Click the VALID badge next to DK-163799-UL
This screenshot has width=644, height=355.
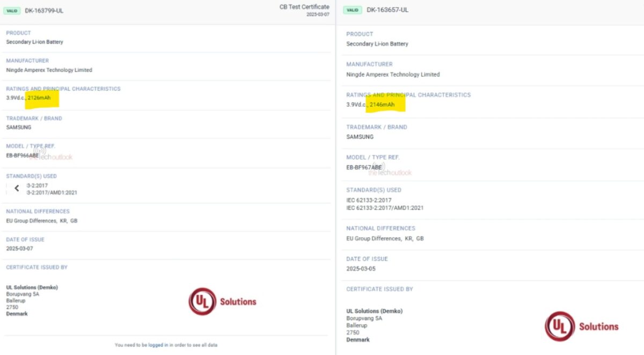12,11
